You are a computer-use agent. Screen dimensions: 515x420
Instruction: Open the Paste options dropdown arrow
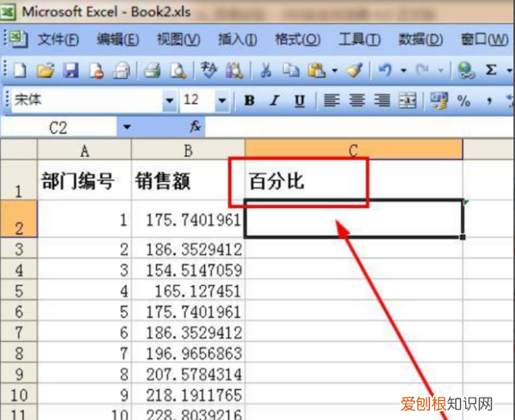[x=335, y=70]
